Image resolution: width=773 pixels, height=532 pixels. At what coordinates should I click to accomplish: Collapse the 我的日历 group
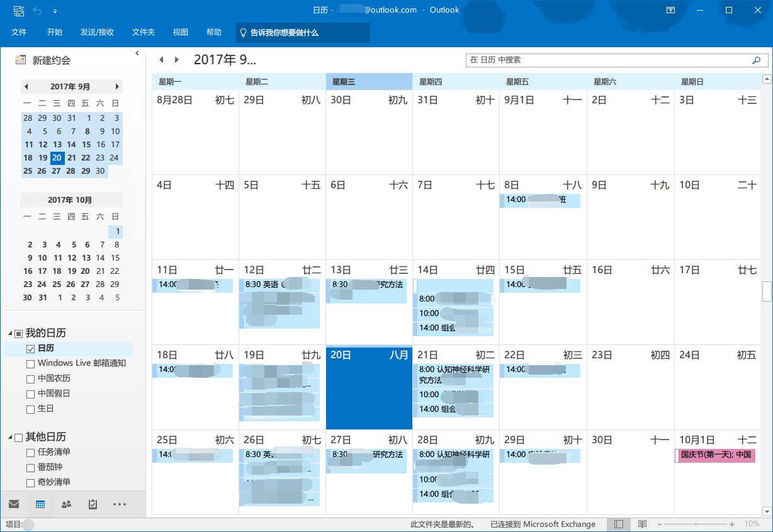9,333
